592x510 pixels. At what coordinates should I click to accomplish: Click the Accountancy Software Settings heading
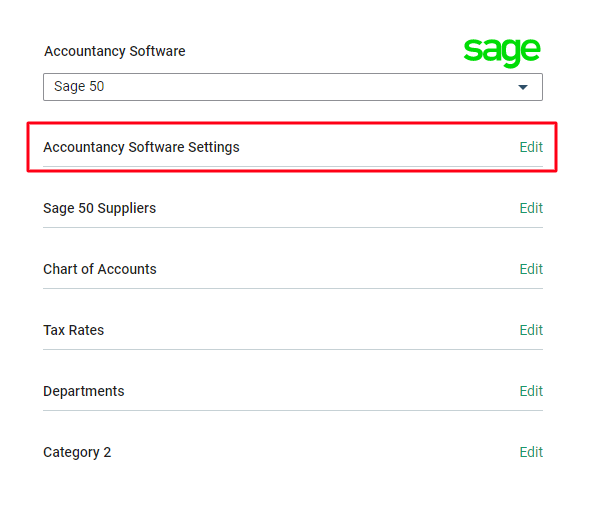[141, 148]
